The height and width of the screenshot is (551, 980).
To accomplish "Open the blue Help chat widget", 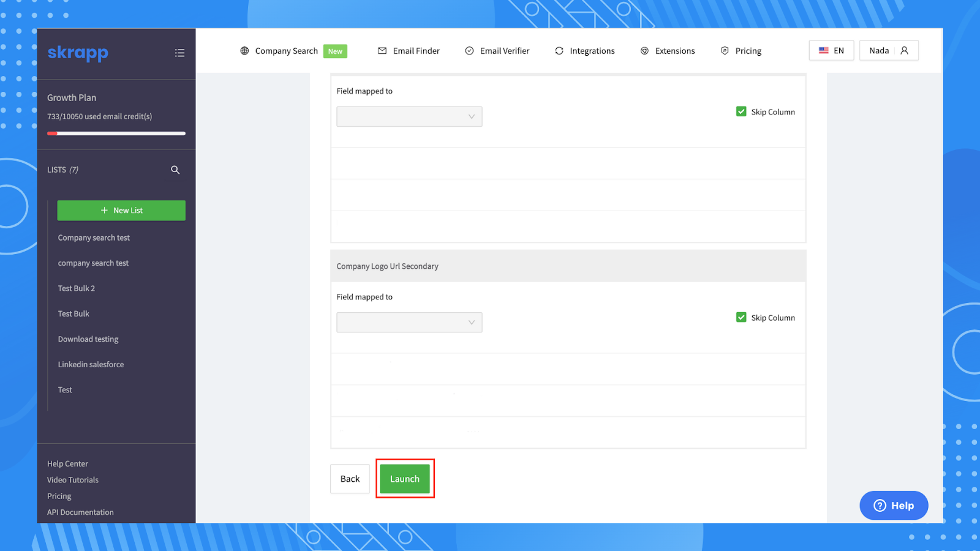I will click(x=894, y=506).
